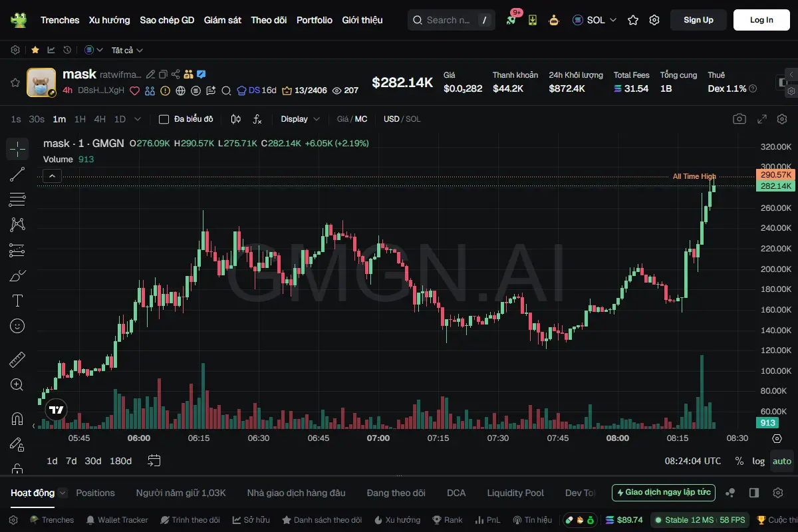Switch chart to MC view
The height and width of the screenshot is (532, 798).
pos(361,119)
